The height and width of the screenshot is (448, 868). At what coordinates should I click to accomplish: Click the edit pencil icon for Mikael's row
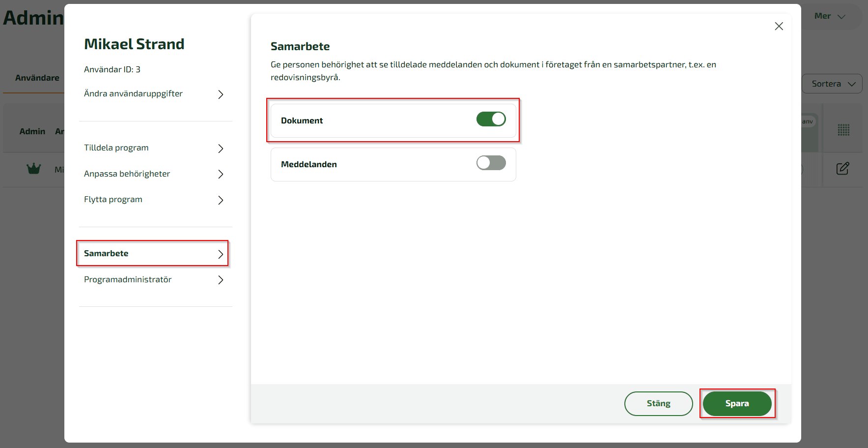(x=843, y=169)
